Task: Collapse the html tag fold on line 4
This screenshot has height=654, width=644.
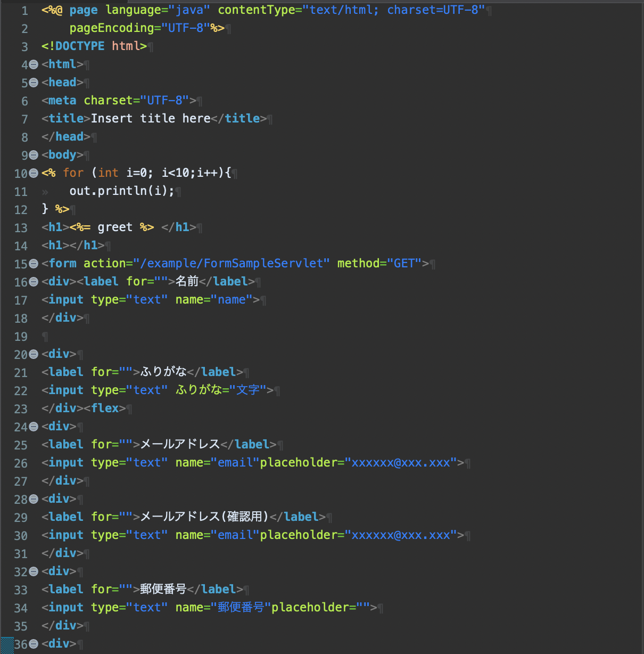Action: [x=34, y=64]
